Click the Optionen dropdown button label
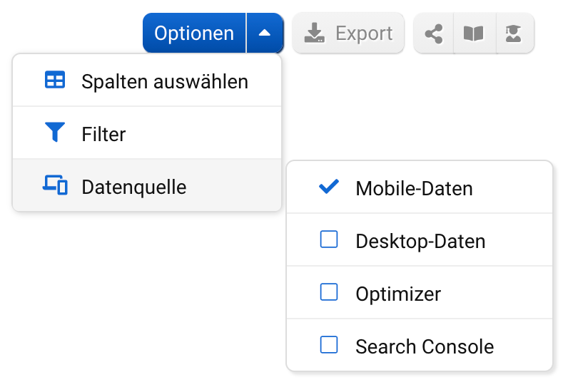Image resolution: width=568 pixels, height=392 pixels. tap(194, 33)
